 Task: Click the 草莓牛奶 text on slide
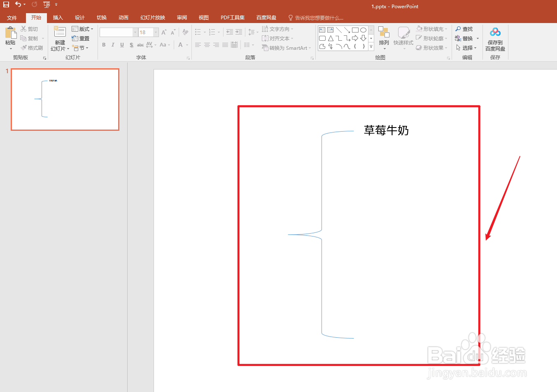point(386,130)
